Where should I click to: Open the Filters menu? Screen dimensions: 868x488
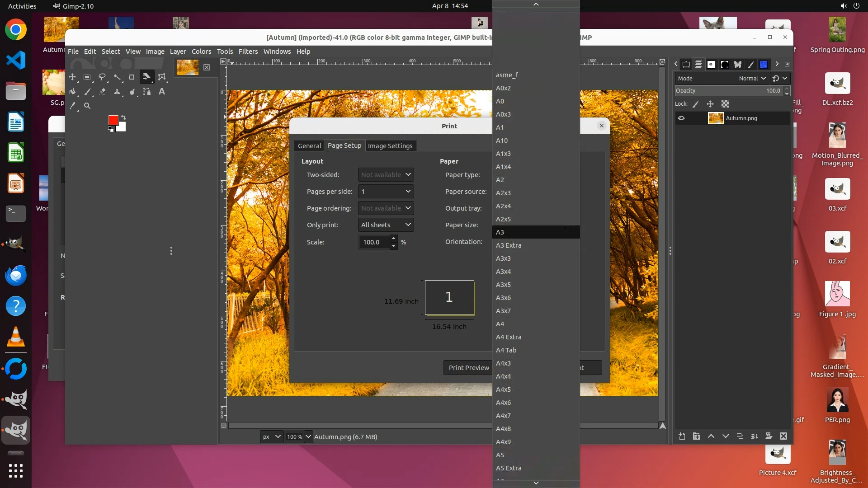pyautogui.click(x=248, y=52)
